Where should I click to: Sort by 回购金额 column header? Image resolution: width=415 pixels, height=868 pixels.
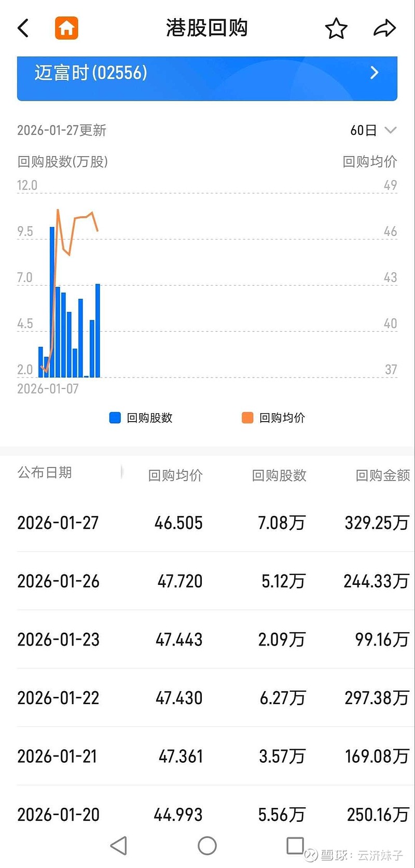(x=383, y=475)
